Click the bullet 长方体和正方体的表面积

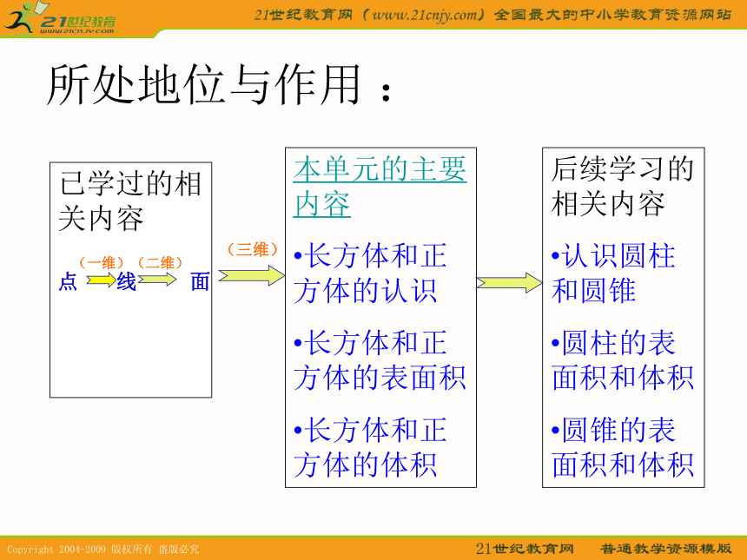380,360
